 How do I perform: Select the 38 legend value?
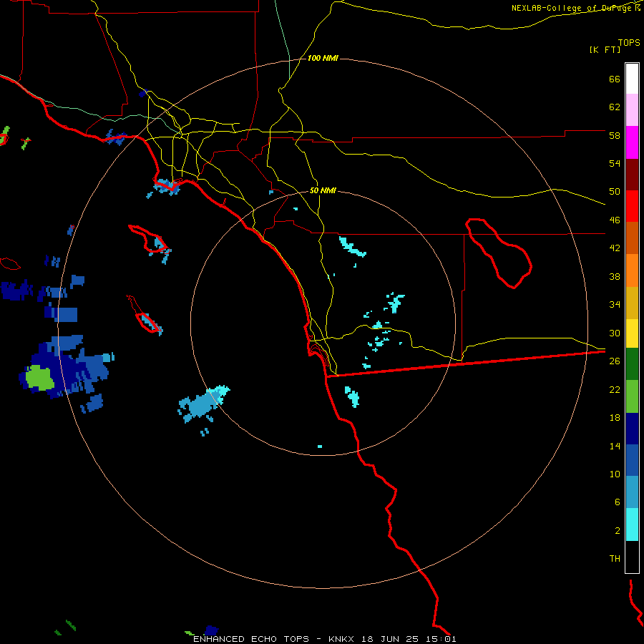(615, 276)
